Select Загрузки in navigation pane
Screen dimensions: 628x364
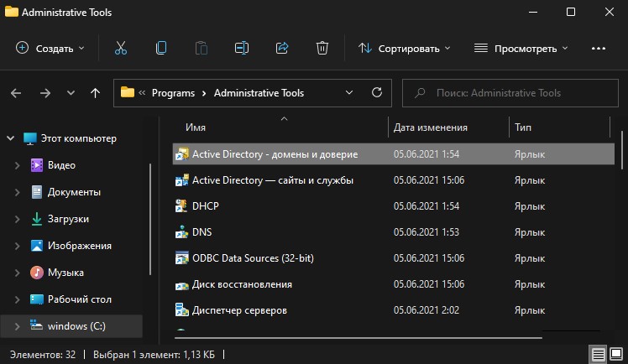68,219
